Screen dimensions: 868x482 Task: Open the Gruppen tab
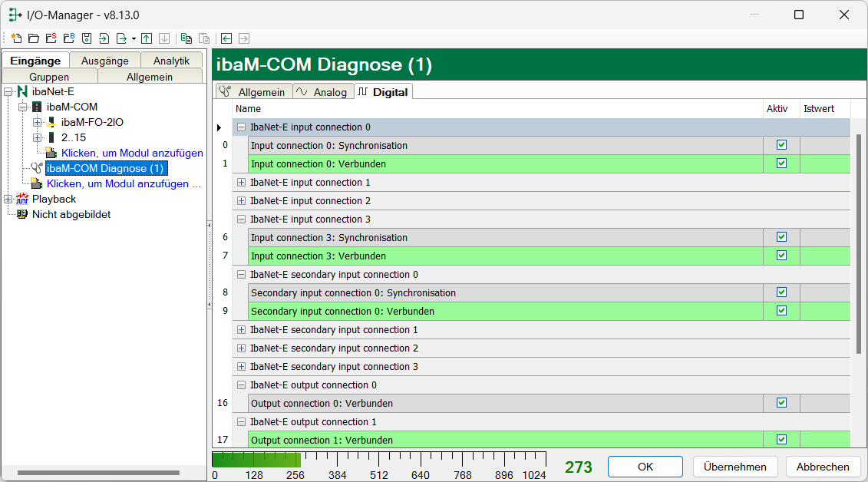tap(49, 76)
